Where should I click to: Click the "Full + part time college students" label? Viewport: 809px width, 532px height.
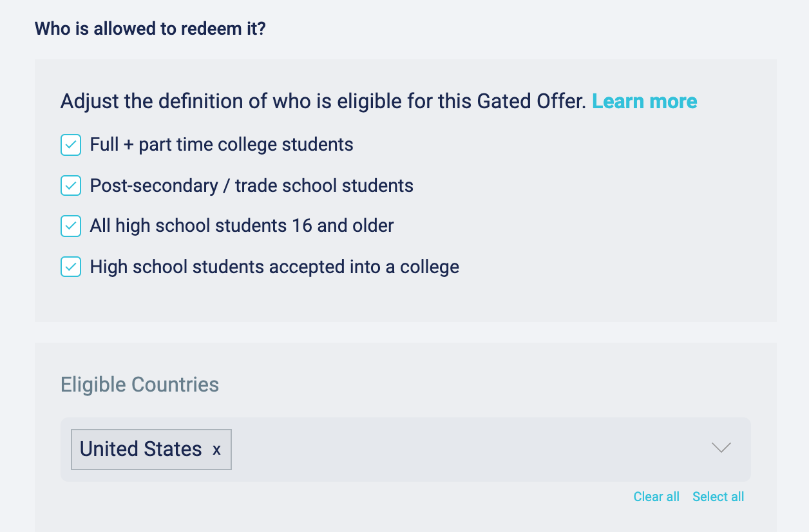222,144
